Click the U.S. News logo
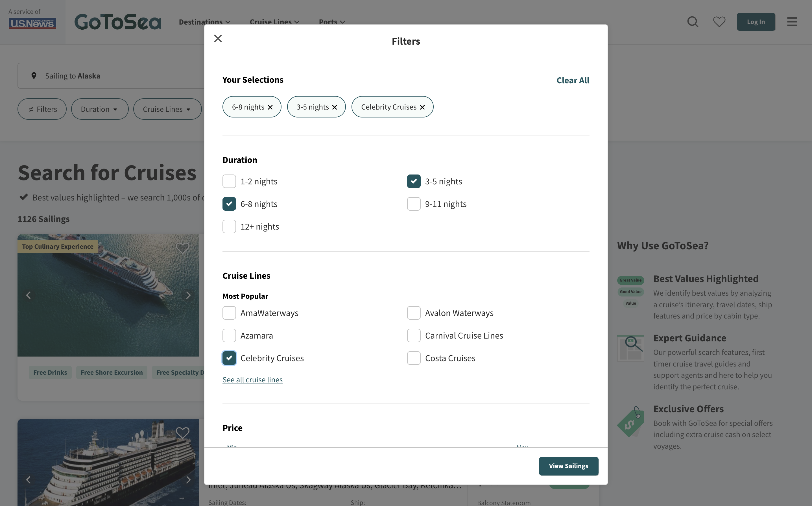812x506 pixels. (x=32, y=23)
